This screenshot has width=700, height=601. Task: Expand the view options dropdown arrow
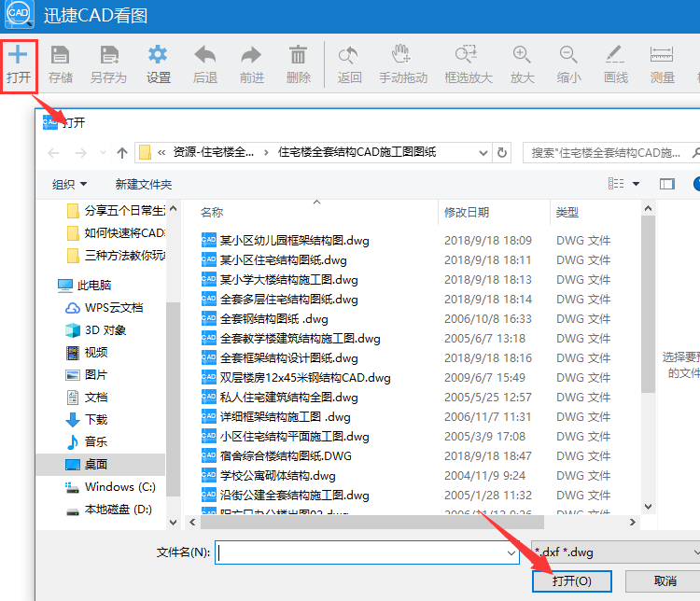click(x=636, y=184)
